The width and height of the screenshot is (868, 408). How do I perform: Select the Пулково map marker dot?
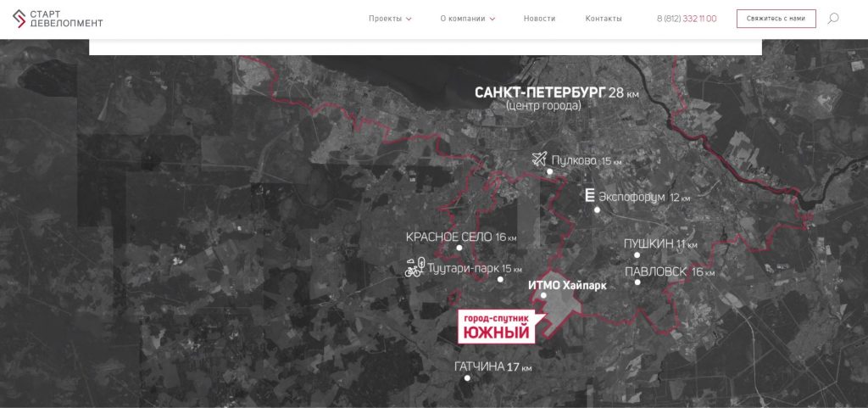[549, 171]
